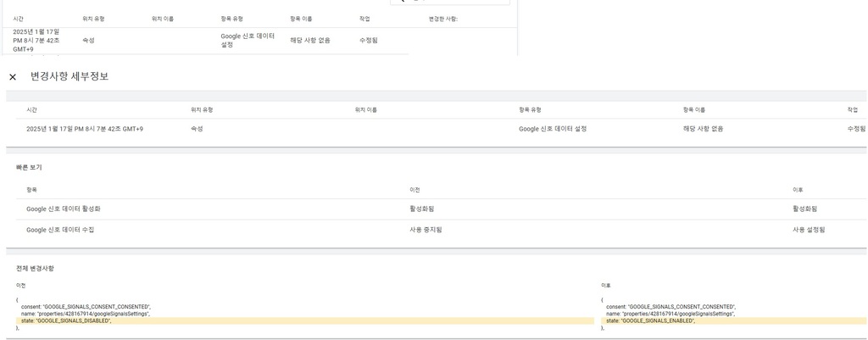Select the Google 신호 데이터 수집 row
Image resolution: width=868 pixels, height=340 pixels.
coord(437,230)
